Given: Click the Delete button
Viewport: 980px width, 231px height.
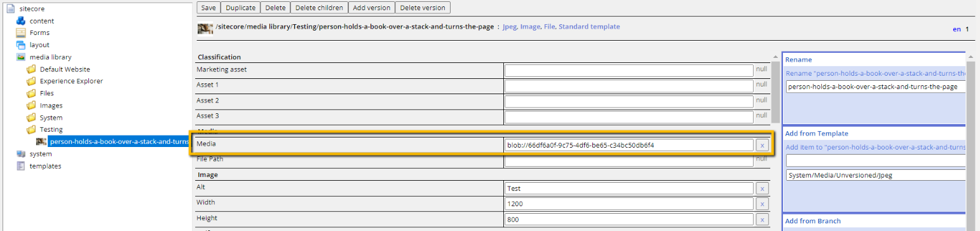Looking at the screenshot, I should pyautogui.click(x=275, y=8).
